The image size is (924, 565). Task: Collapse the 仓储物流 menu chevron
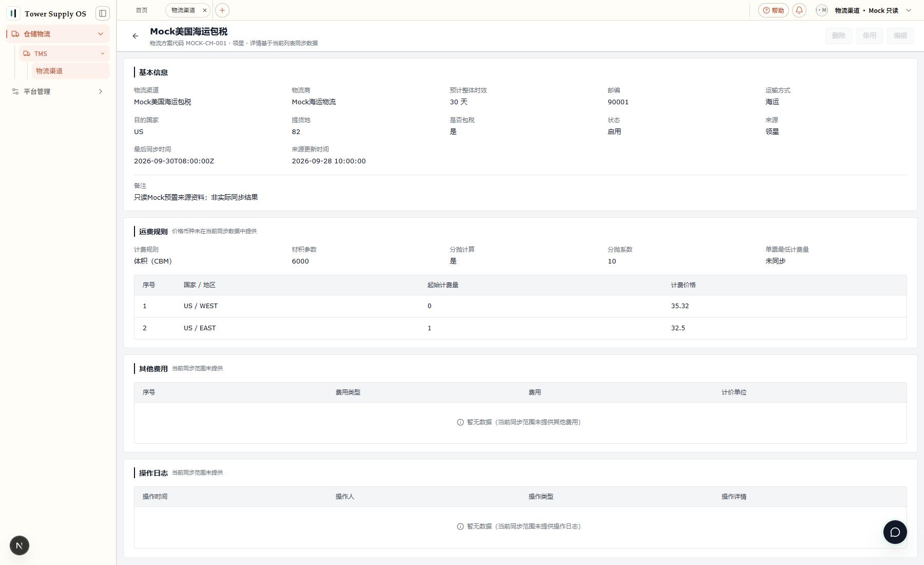(101, 34)
